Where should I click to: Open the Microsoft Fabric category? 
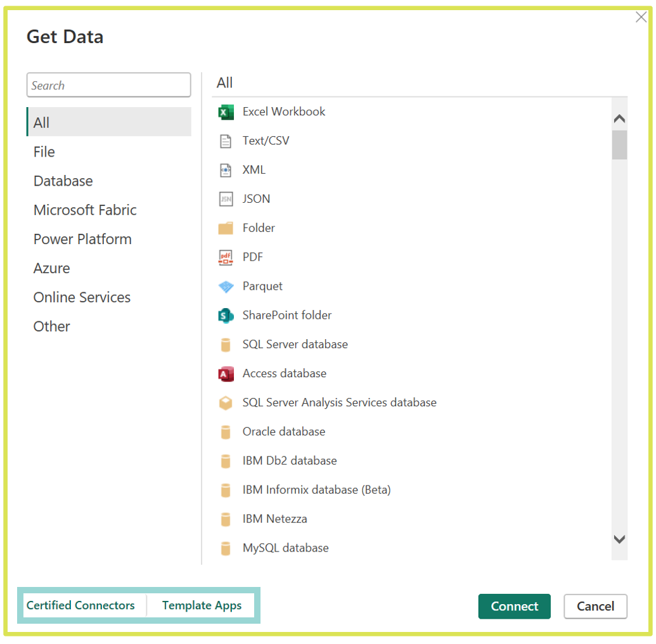pyautogui.click(x=109, y=210)
